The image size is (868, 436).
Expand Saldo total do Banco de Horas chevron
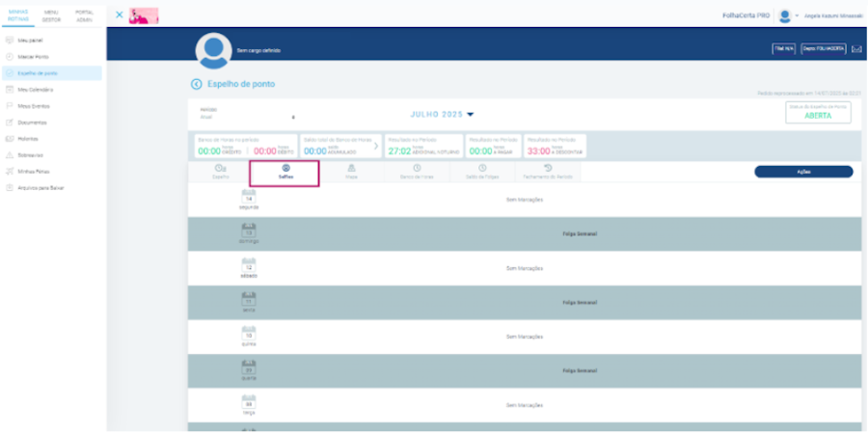coord(376,147)
